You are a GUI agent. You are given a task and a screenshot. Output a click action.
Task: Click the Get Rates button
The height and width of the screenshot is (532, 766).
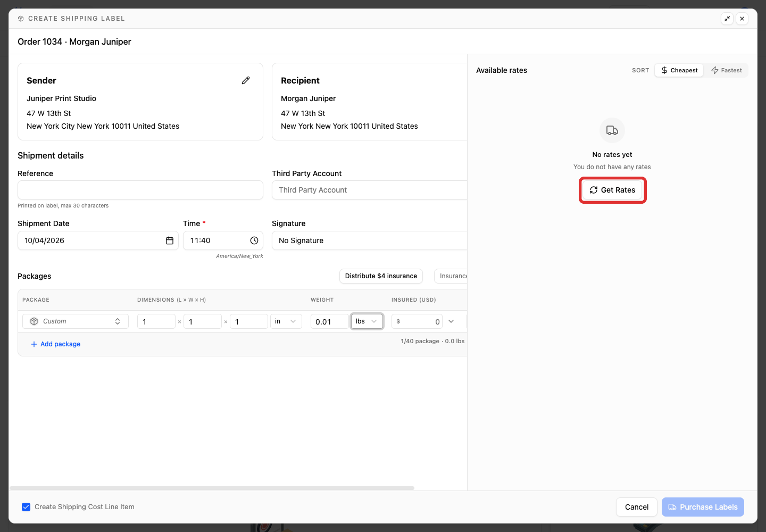pos(612,190)
